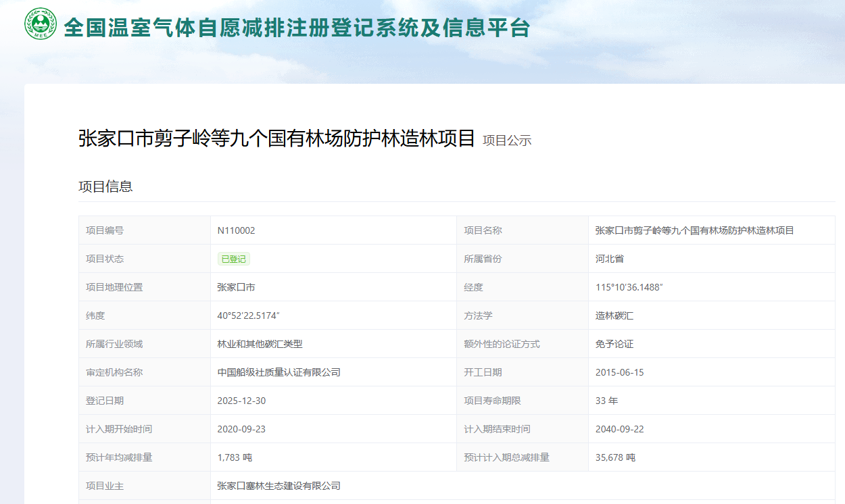This screenshot has width=845, height=504.
Task: Click the verifier 中国船级社质量认证有限公司
Action: coord(279,372)
